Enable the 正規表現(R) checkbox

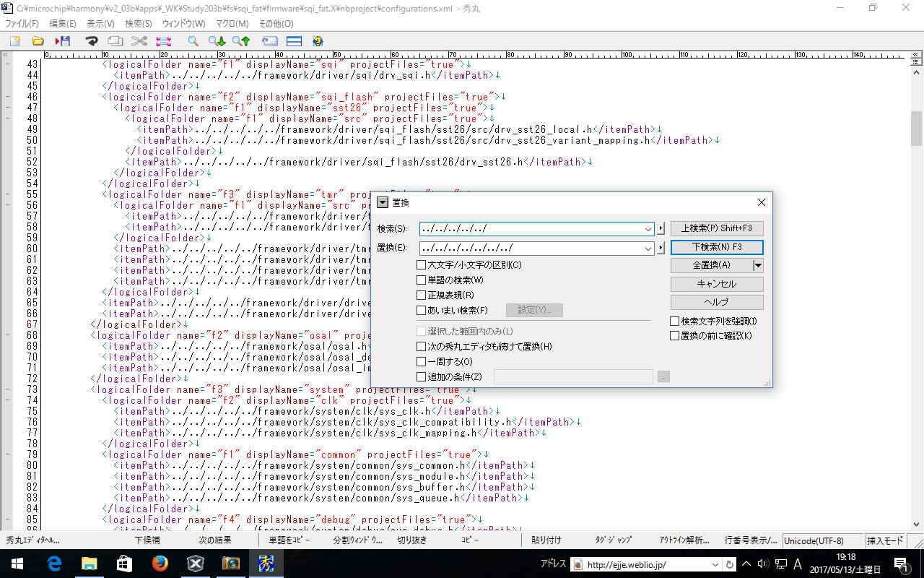click(422, 296)
